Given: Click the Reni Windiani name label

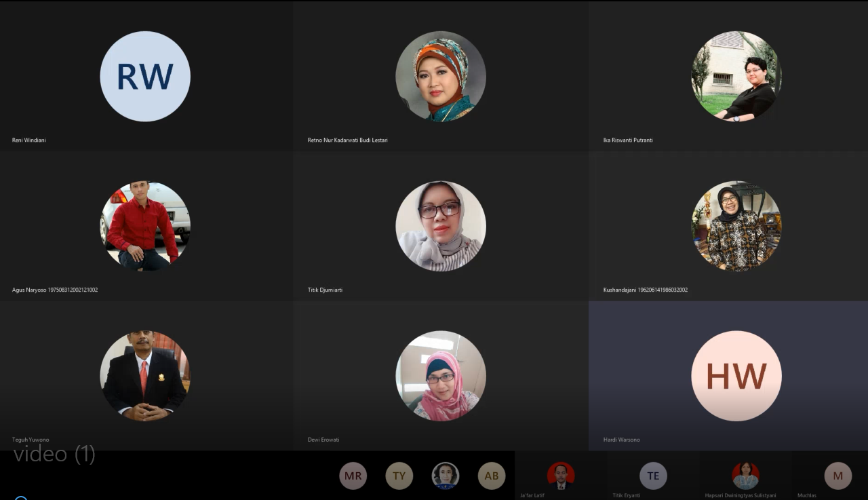Looking at the screenshot, I should (x=29, y=140).
